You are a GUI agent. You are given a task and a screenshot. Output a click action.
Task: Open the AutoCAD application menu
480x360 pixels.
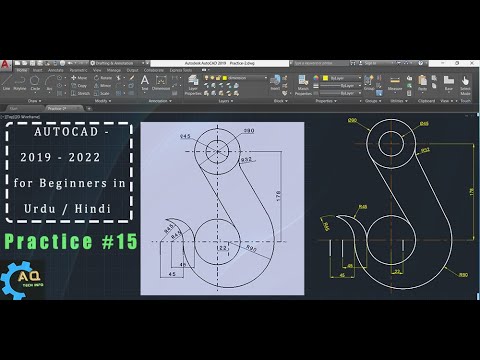coord(5,65)
